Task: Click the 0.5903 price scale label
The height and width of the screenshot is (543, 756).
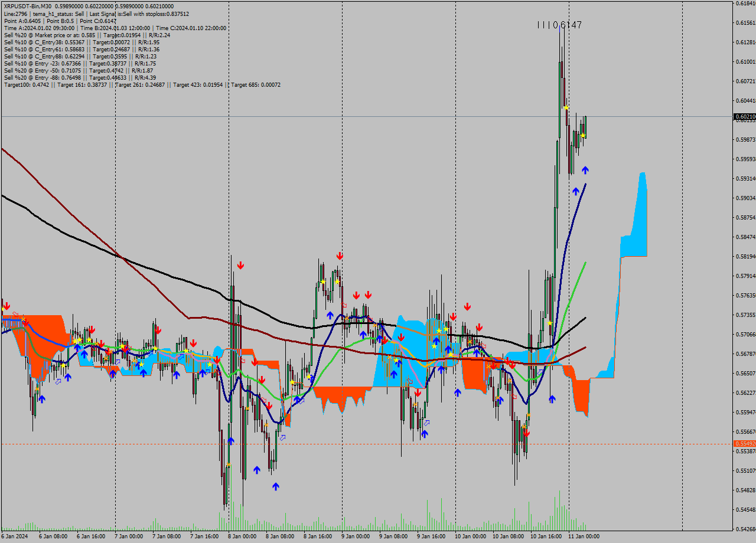Action: pos(745,198)
